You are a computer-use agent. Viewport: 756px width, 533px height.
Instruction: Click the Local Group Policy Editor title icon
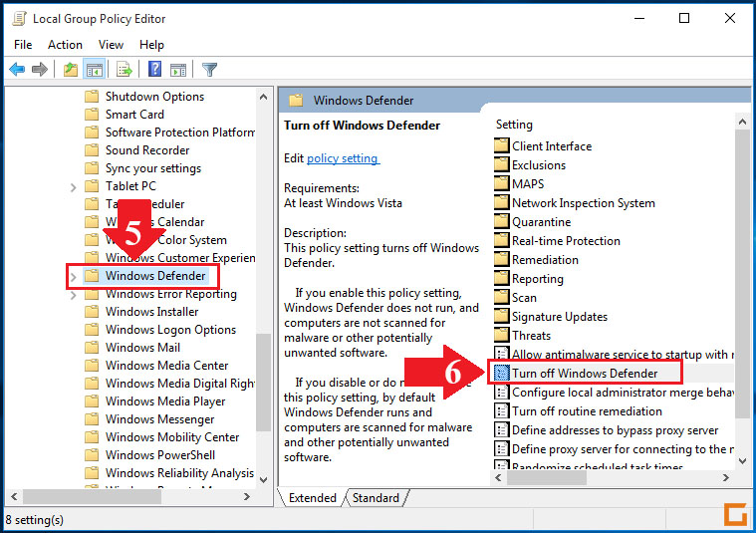(x=20, y=18)
